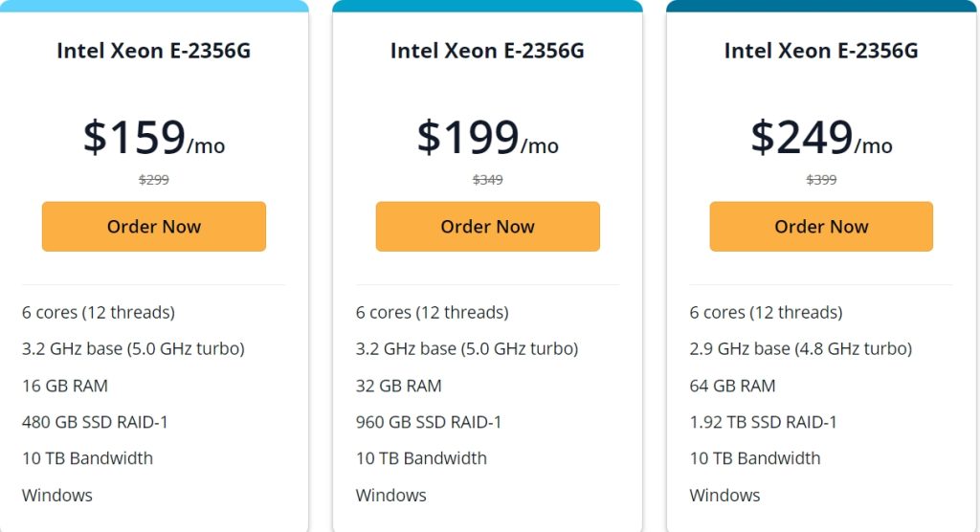Image resolution: width=980 pixels, height=532 pixels.
Task: Click the struck-through $399 price
Action: point(821,180)
